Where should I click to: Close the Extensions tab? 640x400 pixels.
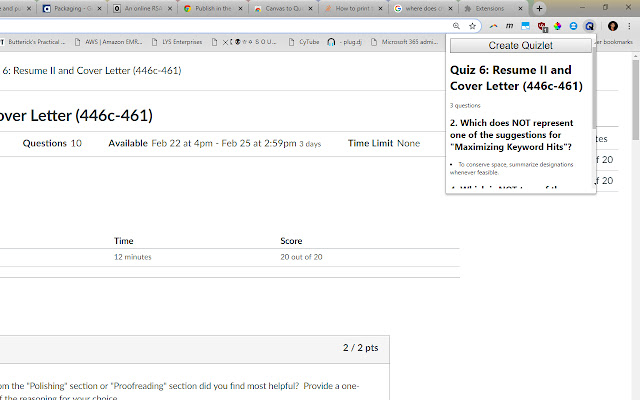520,9
